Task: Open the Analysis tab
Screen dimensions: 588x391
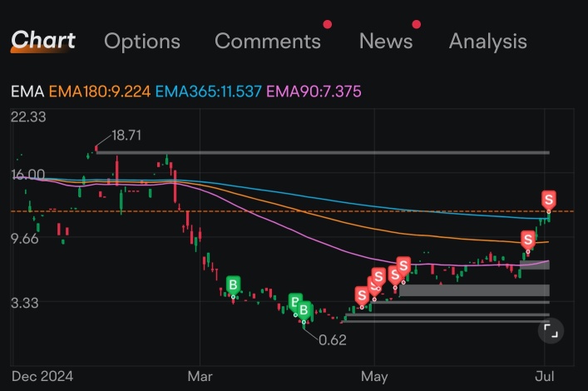Action: coord(488,42)
